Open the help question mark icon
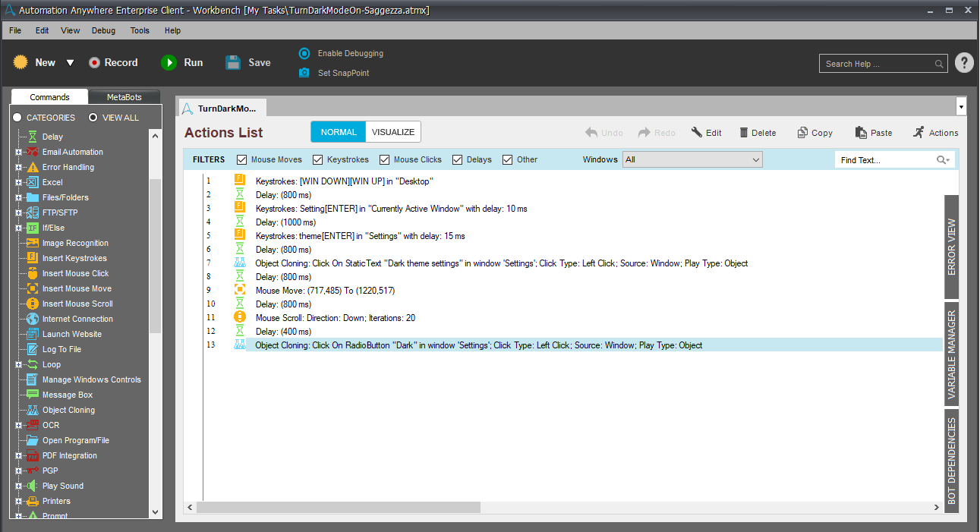 964,63
